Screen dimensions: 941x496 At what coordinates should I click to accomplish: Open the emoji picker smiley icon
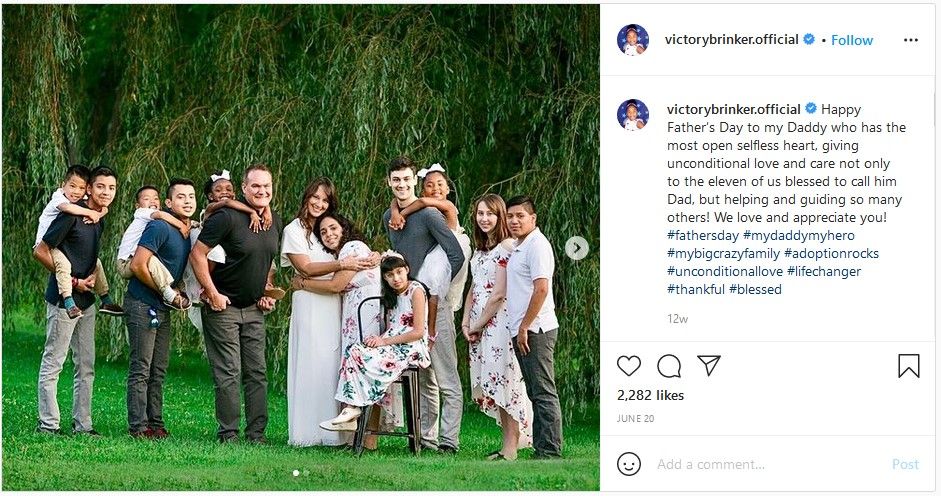[629, 464]
